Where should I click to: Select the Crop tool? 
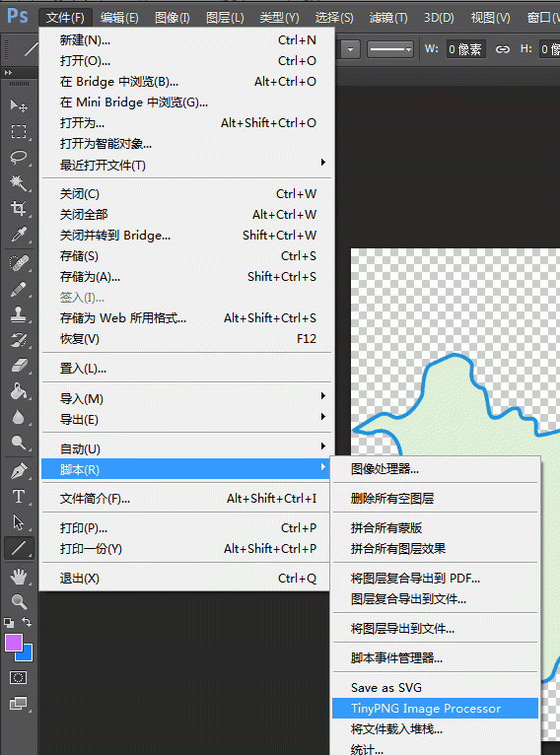(19, 209)
